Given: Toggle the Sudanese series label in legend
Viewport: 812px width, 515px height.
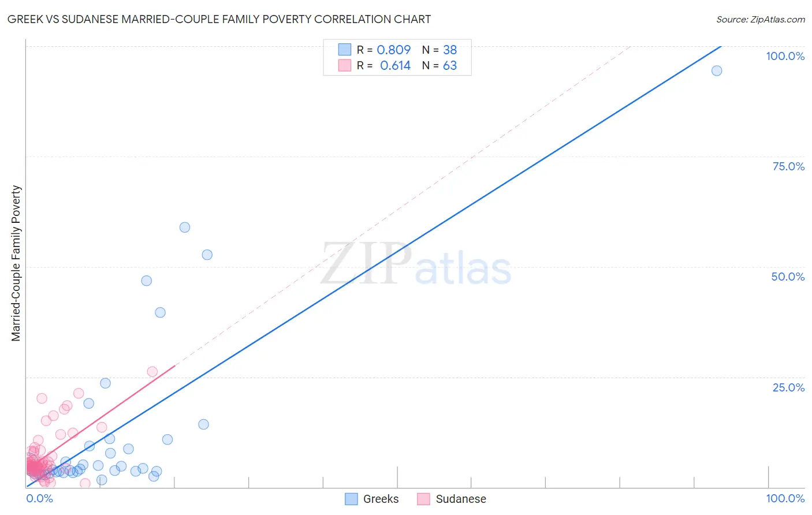Looking at the screenshot, I should [460, 499].
